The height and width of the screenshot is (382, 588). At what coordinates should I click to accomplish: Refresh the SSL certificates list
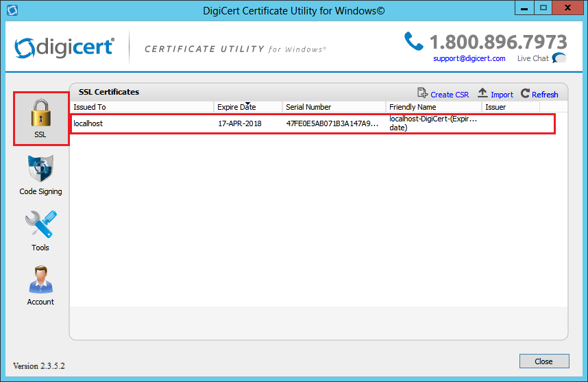click(539, 94)
